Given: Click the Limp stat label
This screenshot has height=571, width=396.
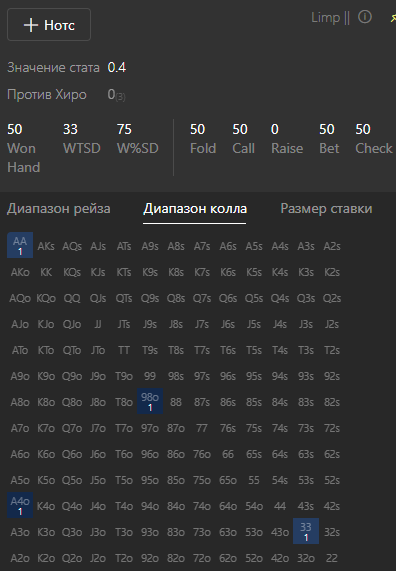Looking at the screenshot, I should click(x=325, y=17).
